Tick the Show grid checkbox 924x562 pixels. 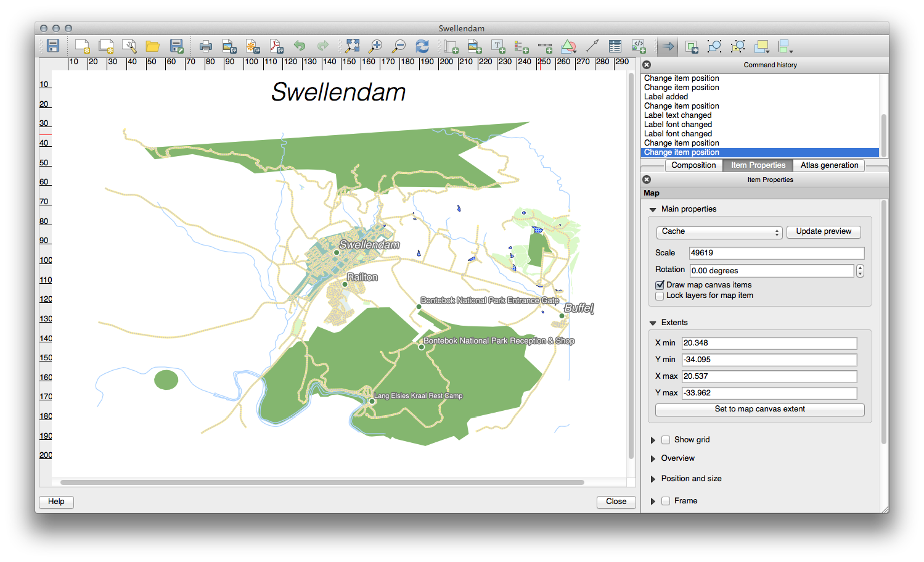pos(666,440)
